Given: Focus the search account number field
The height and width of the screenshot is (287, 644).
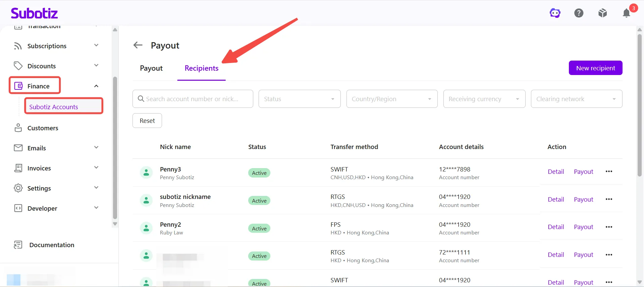Looking at the screenshot, I should 193,99.
